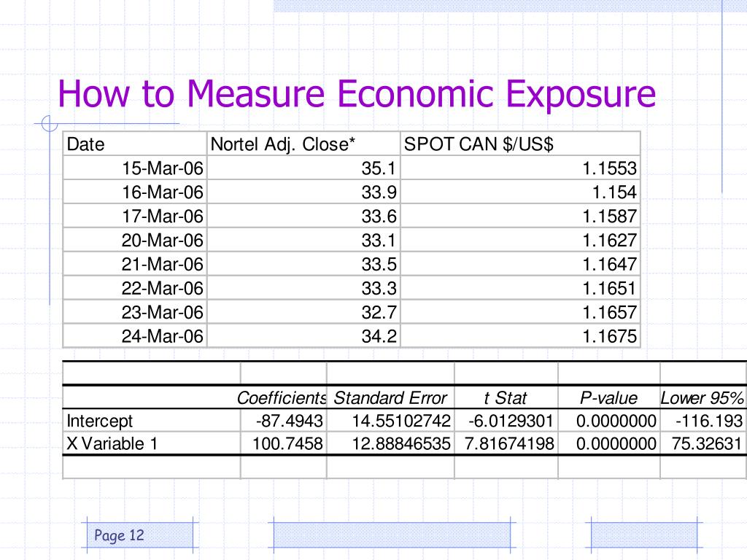The height and width of the screenshot is (560, 747).
Task: Select the "X Variable 1" row label
Action: point(152,443)
